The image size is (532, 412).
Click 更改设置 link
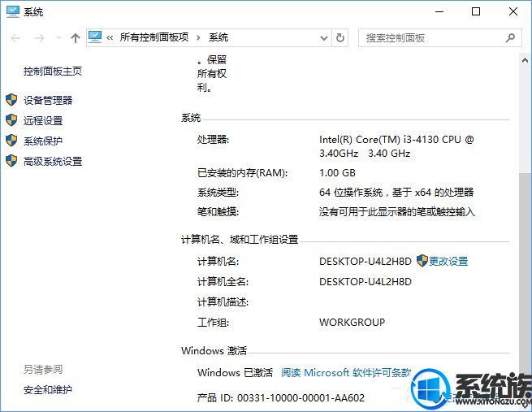[x=448, y=261]
